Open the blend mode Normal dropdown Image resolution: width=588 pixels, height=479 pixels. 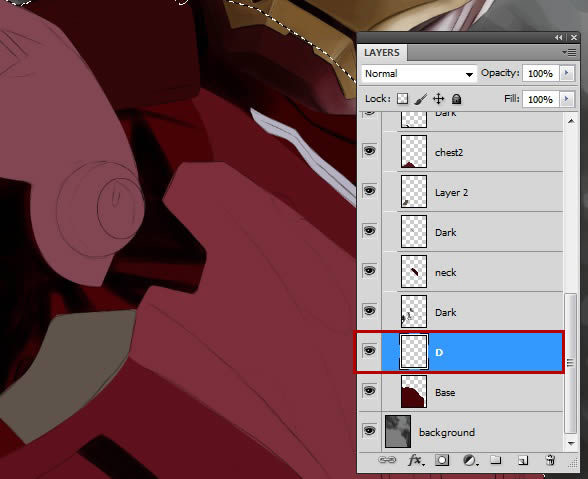point(419,74)
